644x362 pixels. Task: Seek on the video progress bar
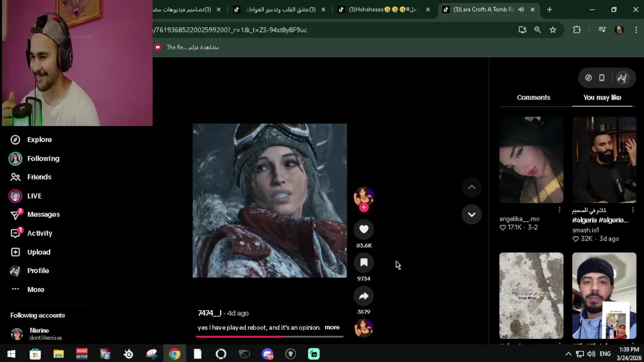270,336
